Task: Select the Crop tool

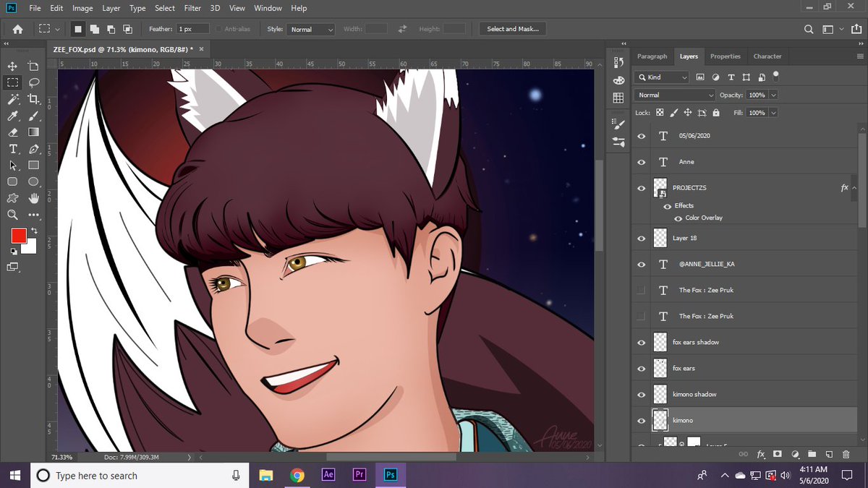Action: 33,99
